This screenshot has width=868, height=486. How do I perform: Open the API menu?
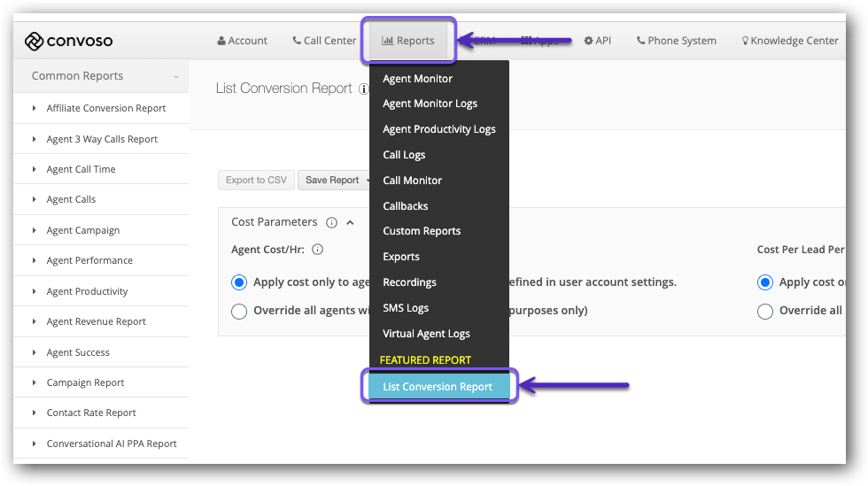click(597, 41)
